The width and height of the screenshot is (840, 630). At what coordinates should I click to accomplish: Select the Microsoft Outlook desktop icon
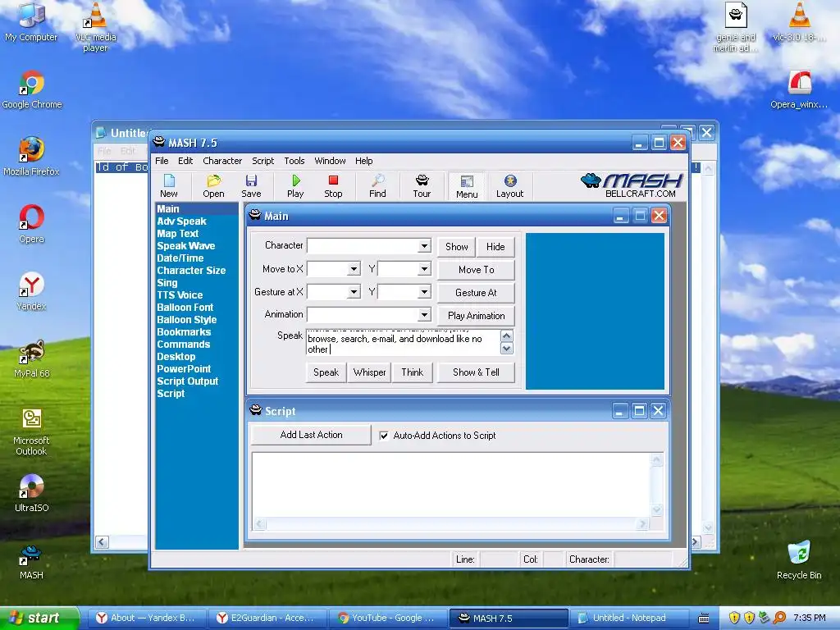[32, 431]
